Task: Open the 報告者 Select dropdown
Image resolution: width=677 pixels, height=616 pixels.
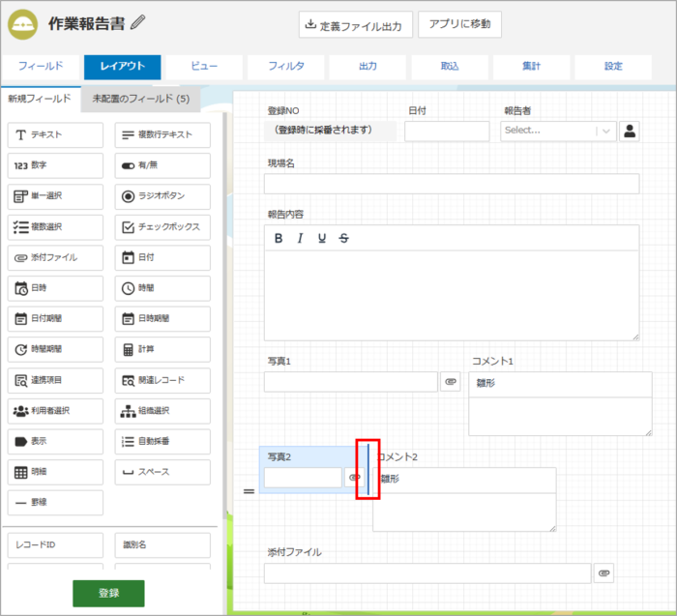Action: (x=558, y=132)
